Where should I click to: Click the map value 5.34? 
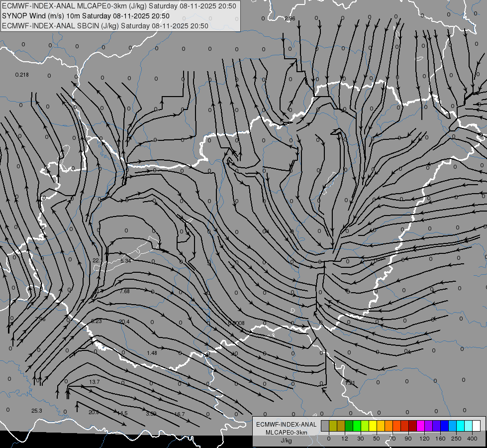125,261
